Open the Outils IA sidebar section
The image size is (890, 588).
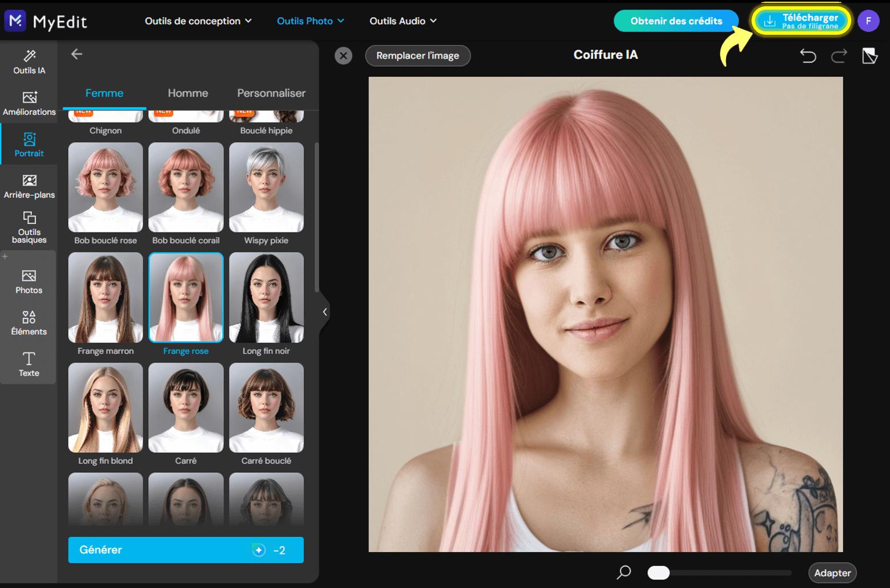coord(29,62)
